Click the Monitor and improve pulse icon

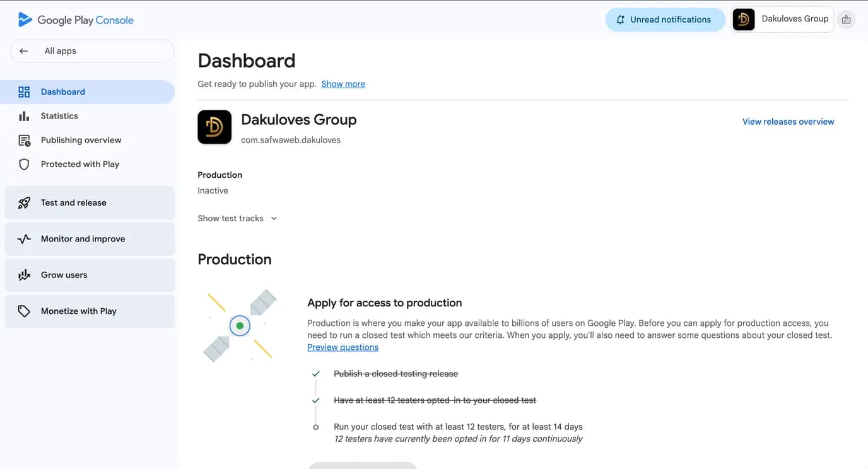[24, 239]
